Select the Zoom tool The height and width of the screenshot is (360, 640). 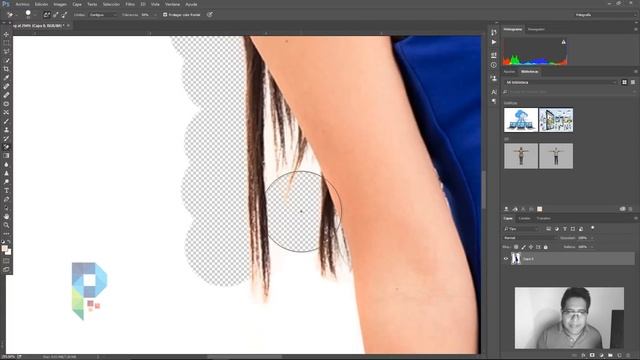(x=6, y=225)
